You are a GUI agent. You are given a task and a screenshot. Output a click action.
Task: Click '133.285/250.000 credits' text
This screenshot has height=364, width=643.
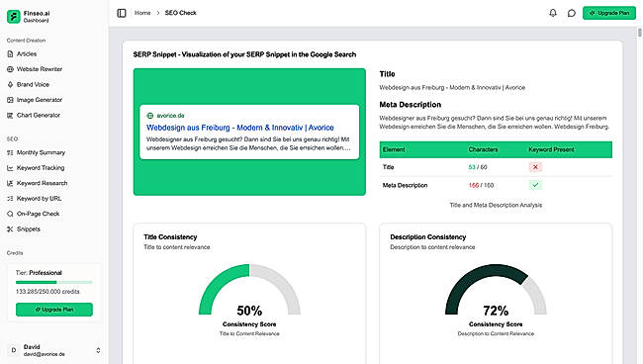(47, 292)
